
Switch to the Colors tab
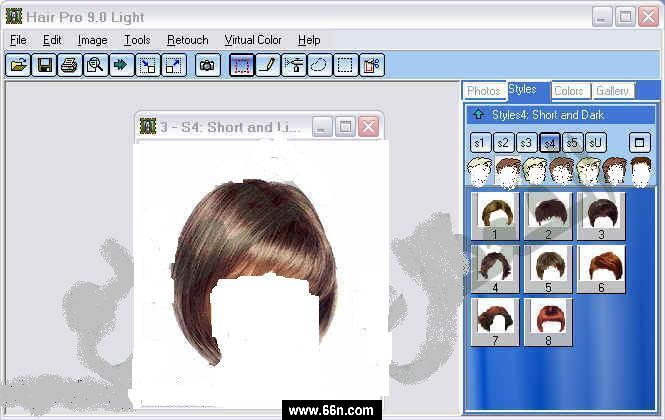pos(569,91)
